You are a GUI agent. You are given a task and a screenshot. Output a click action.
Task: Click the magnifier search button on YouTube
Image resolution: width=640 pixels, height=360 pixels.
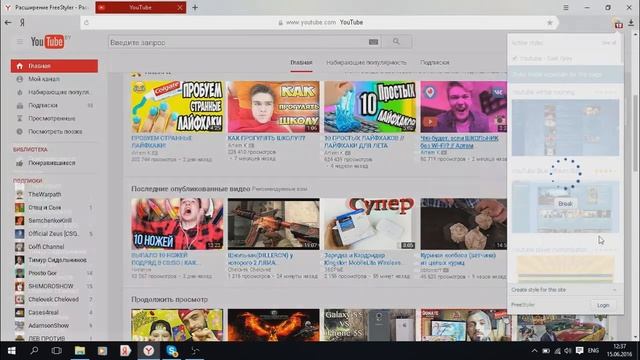click(x=396, y=42)
